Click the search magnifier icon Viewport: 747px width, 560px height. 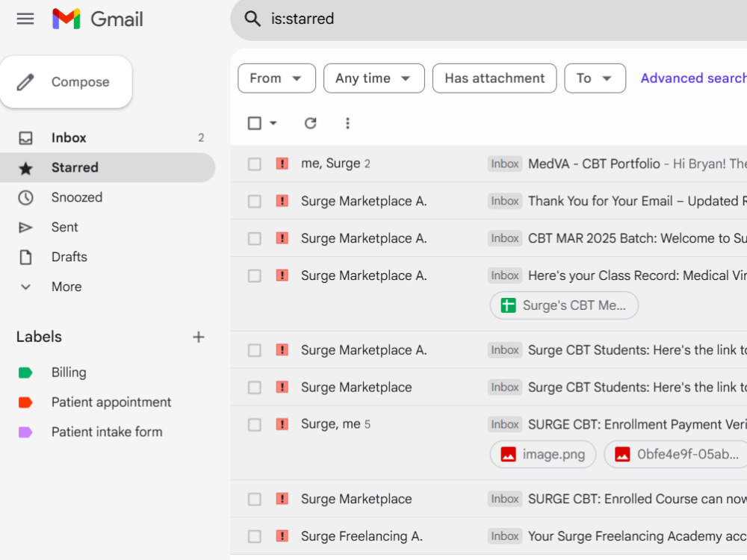(252, 19)
